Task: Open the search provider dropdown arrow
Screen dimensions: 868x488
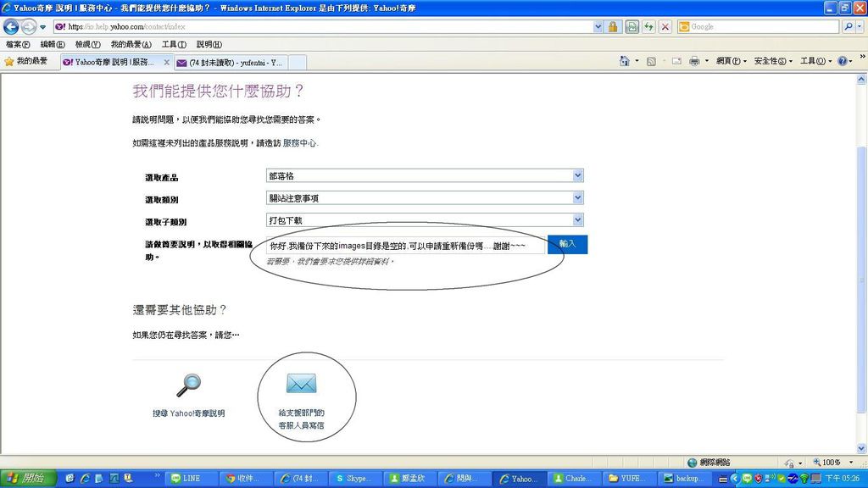Action: 860,26
